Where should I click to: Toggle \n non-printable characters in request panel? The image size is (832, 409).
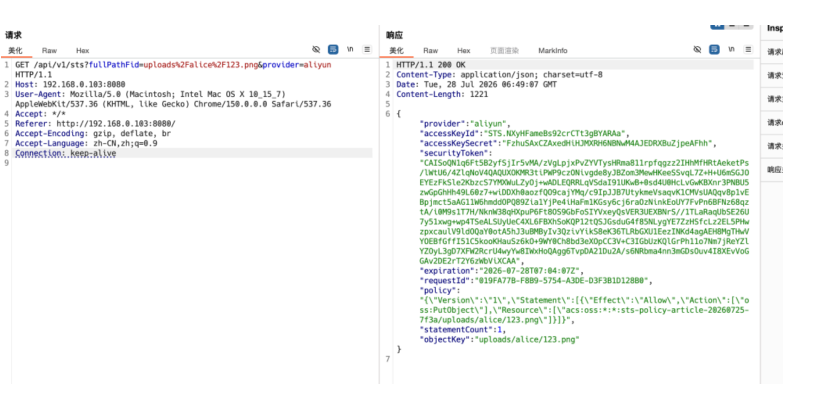click(350, 49)
